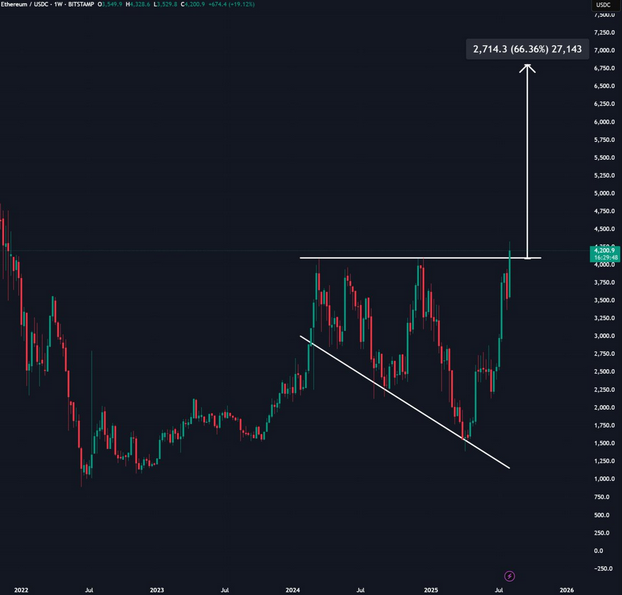
Task: Click the Jul label between 2022 and 2023
Action: [89, 590]
